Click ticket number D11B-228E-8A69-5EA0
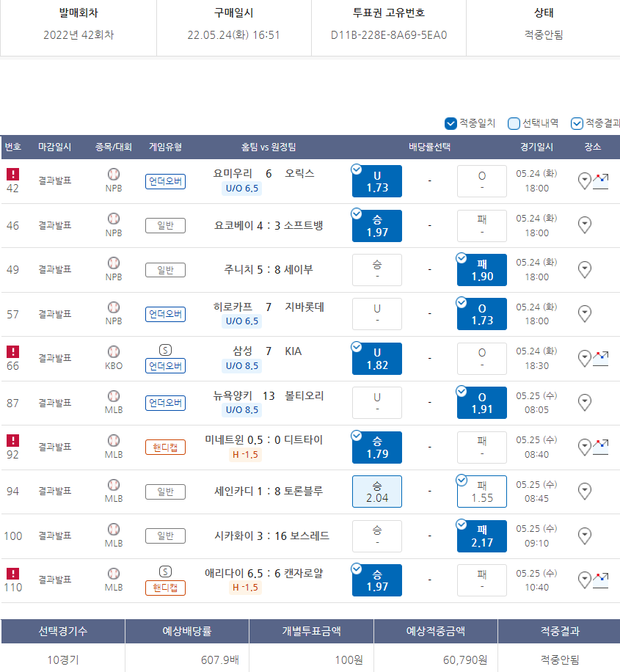Screen dimensions: 620x672 388,35
